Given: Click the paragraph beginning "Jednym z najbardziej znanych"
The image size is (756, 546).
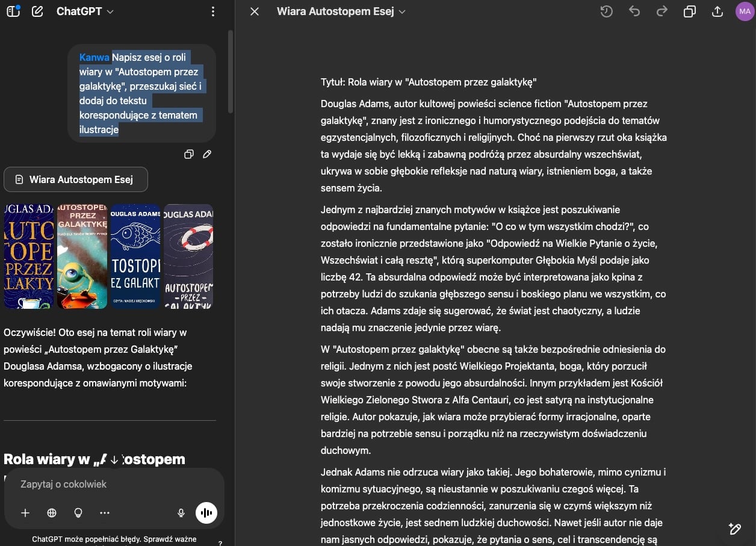Looking at the screenshot, I should click(x=494, y=268).
